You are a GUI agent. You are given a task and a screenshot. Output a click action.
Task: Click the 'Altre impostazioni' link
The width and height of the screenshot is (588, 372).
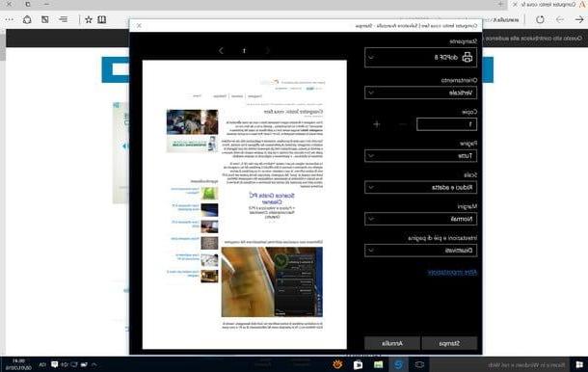coord(452,272)
